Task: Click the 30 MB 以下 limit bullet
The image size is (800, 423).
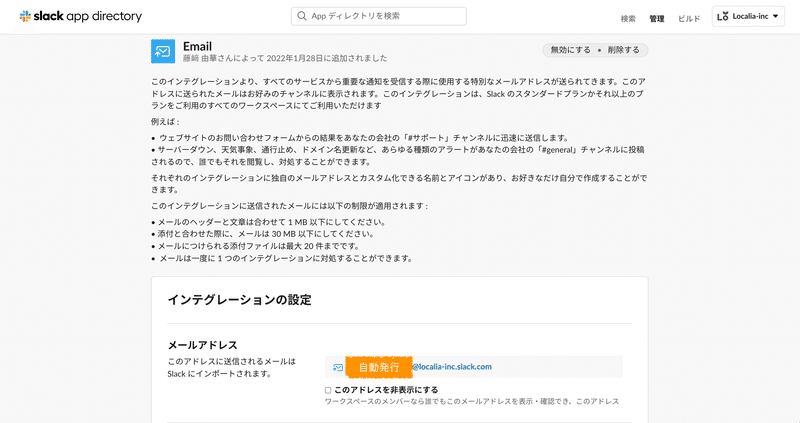Action: (263, 234)
